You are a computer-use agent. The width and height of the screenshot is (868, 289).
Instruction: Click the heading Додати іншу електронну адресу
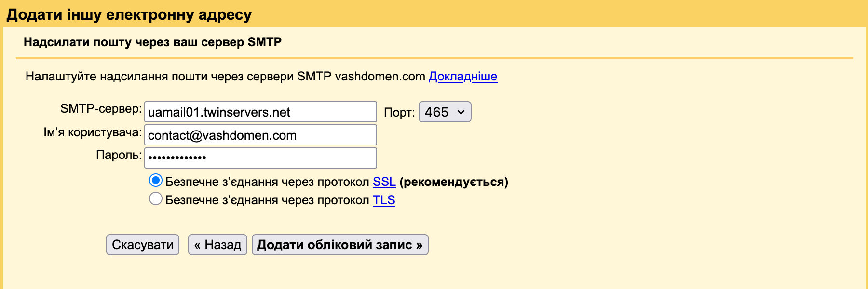pos(129,15)
